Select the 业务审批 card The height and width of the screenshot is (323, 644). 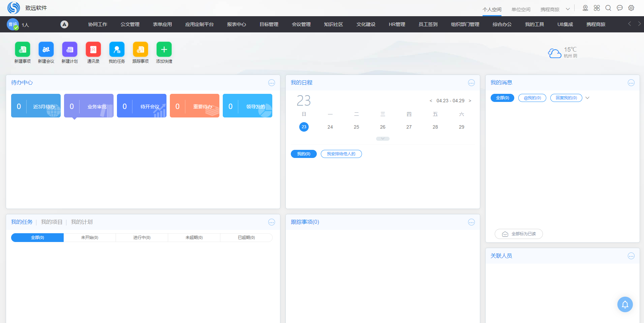click(89, 106)
